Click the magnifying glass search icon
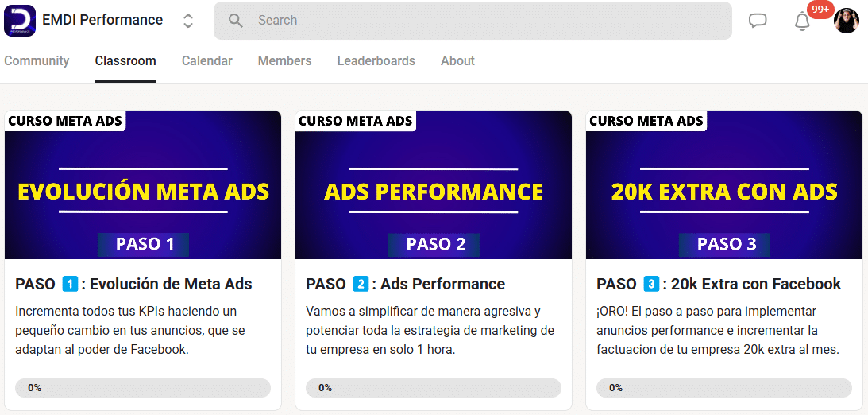 click(236, 21)
